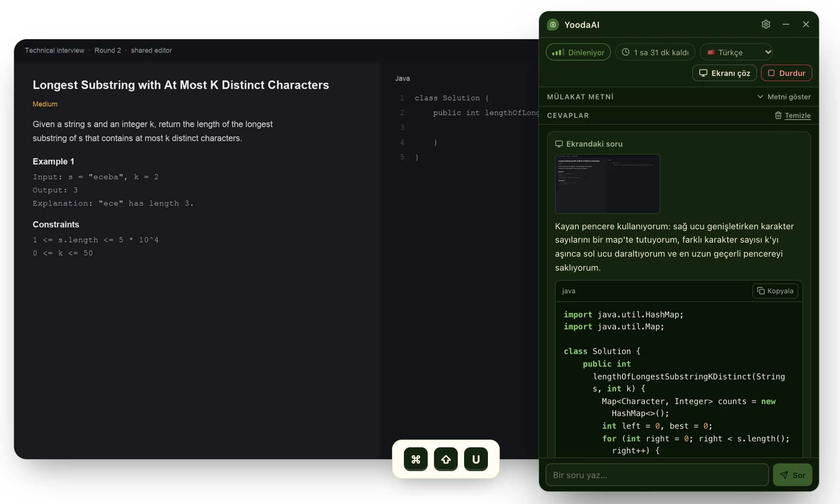The height and width of the screenshot is (504, 840).
Task: Click the 'class Solution {' editor line
Action: point(451,98)
